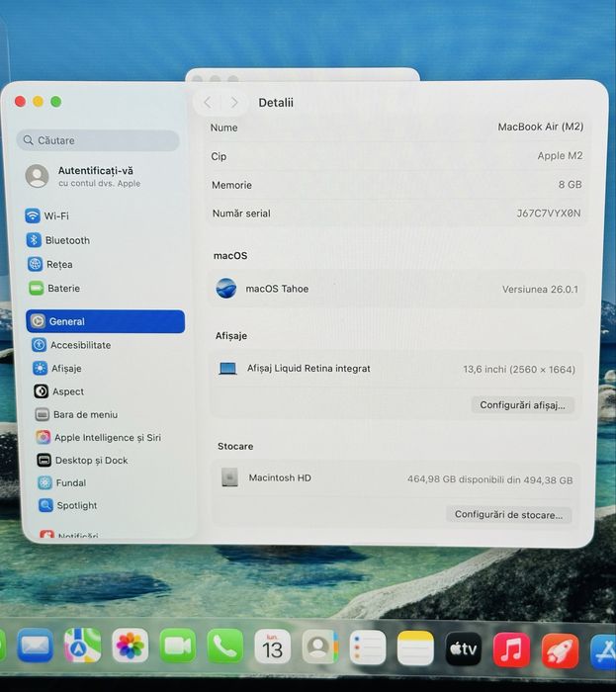Viewport: 616px width, 692px height.
Task: Select Aspect in the sidebar
Action: click(59, 391)
